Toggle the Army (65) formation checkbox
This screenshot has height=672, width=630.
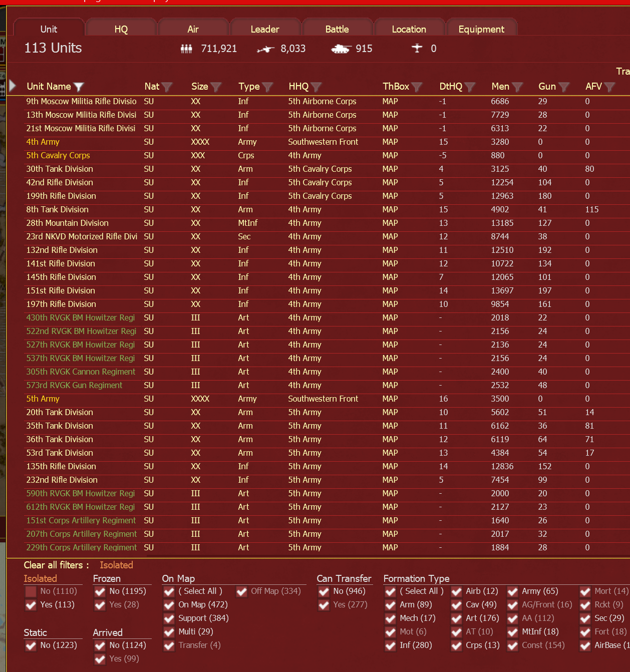coord(513,591)
